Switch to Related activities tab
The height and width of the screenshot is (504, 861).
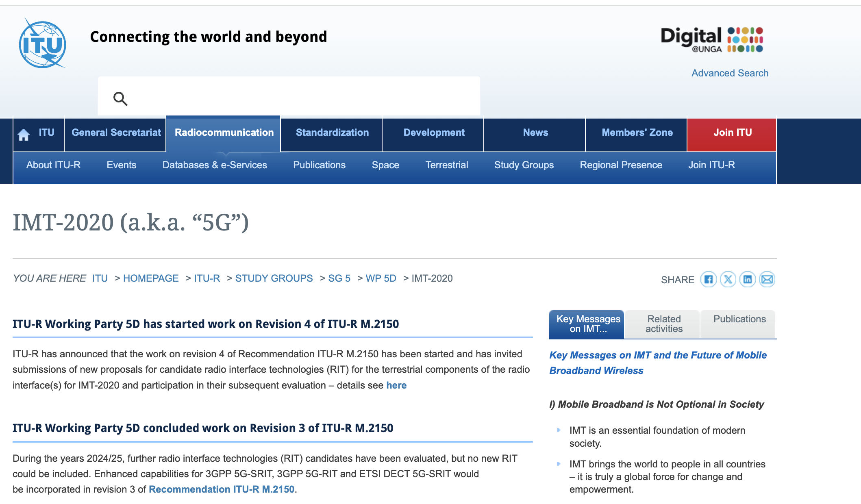click(x=662, y=324)
